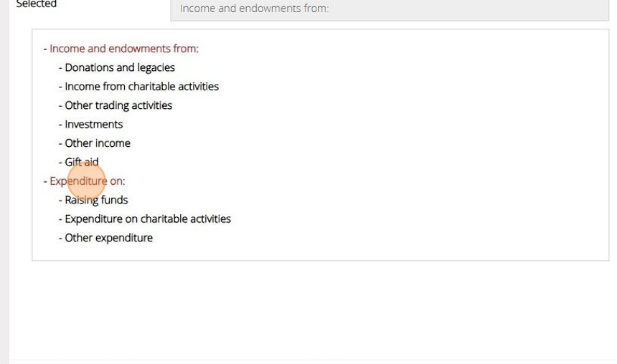This screenshot has width=617, height=364.
Task: Select the 'Income and endowments from:' heading
Action: 124,49
